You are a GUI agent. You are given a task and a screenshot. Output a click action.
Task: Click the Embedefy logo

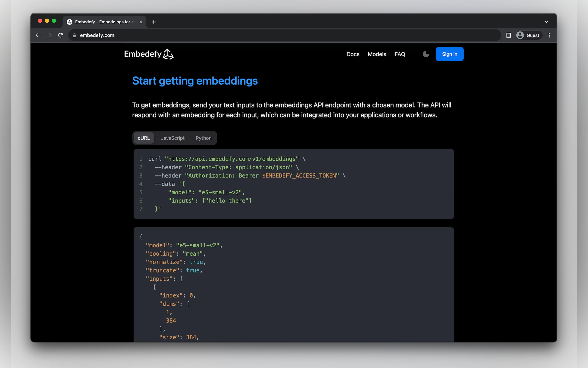point(149,54)
